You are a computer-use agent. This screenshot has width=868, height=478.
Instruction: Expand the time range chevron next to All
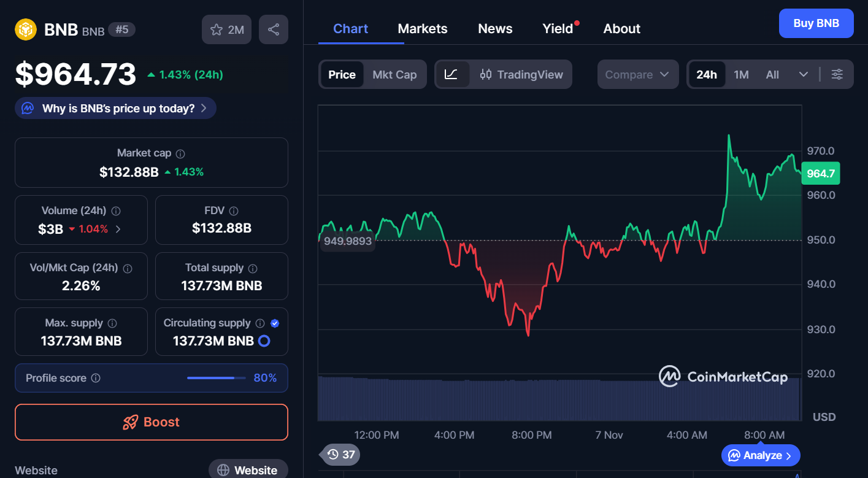(x=804, y=74)
